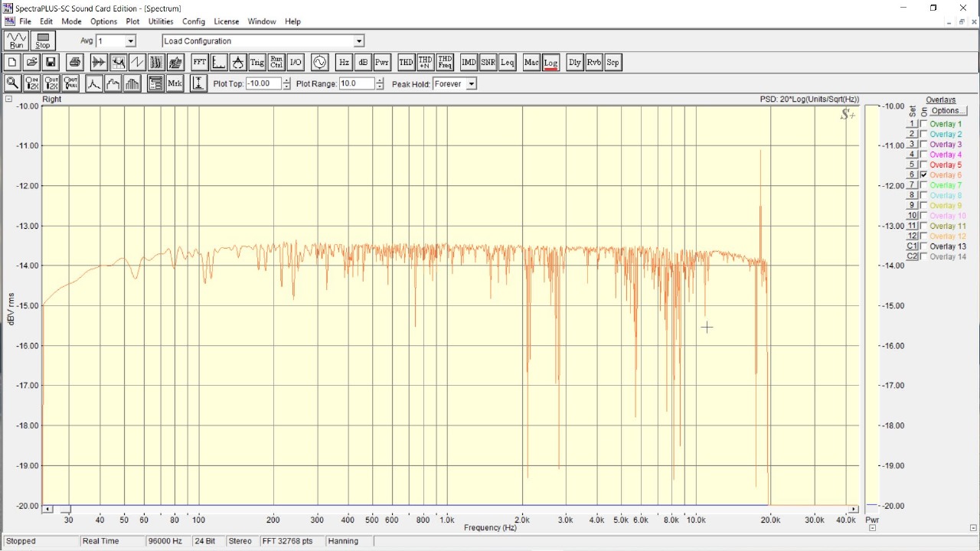Open the Plot menu

[x=132, y=21]
